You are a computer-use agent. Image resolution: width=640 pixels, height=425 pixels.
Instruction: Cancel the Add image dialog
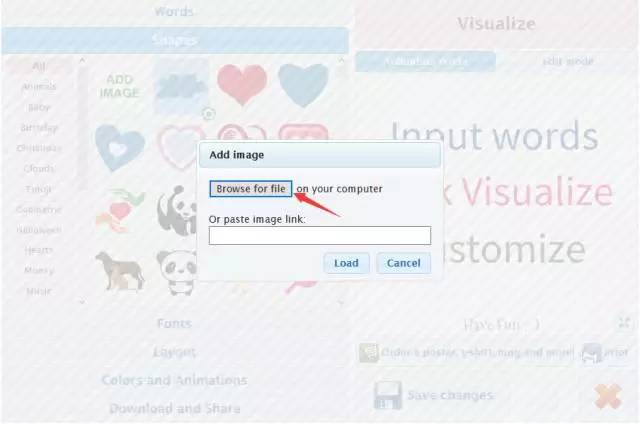[403, 263]
